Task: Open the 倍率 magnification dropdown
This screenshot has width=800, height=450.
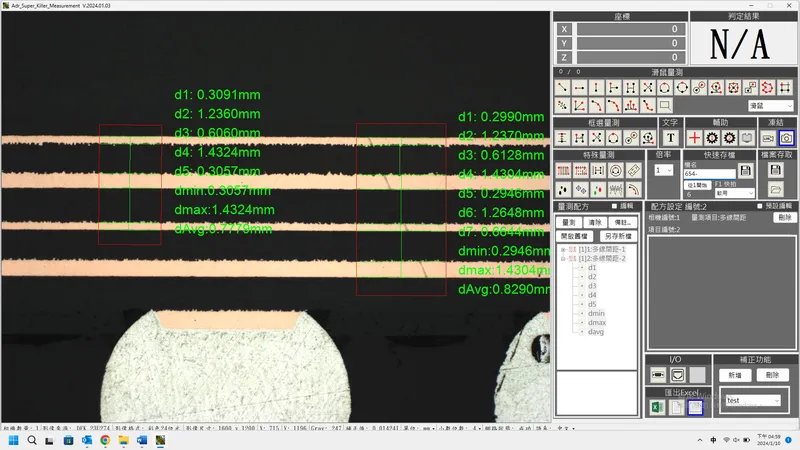Action: pyautogui.click(x=663, y=171)
